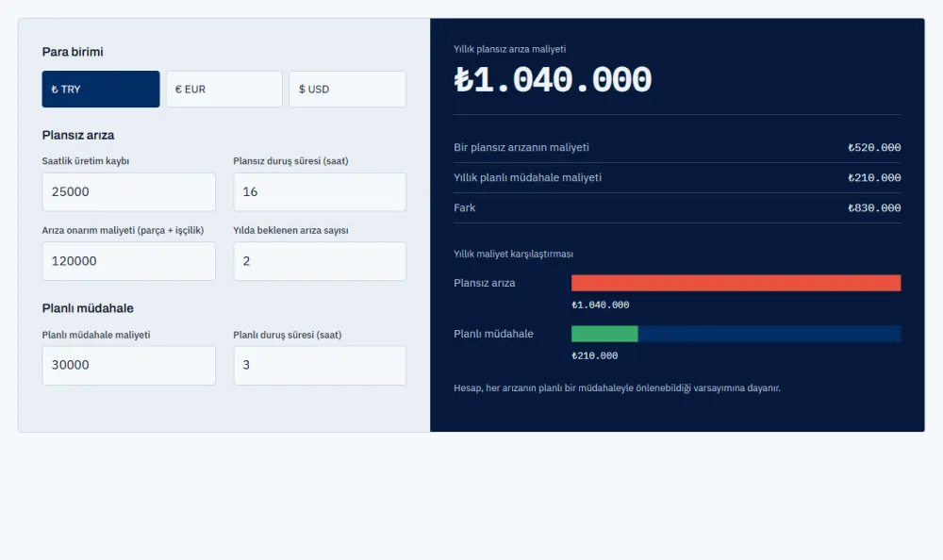Click the 'Fark' row label
Viewport: 943px width, 560px height.
(464, 207)
